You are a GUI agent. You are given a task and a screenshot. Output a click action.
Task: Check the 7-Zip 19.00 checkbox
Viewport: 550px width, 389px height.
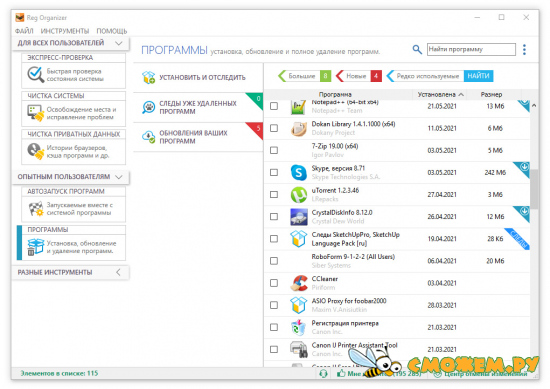click(x=274, y=150)
